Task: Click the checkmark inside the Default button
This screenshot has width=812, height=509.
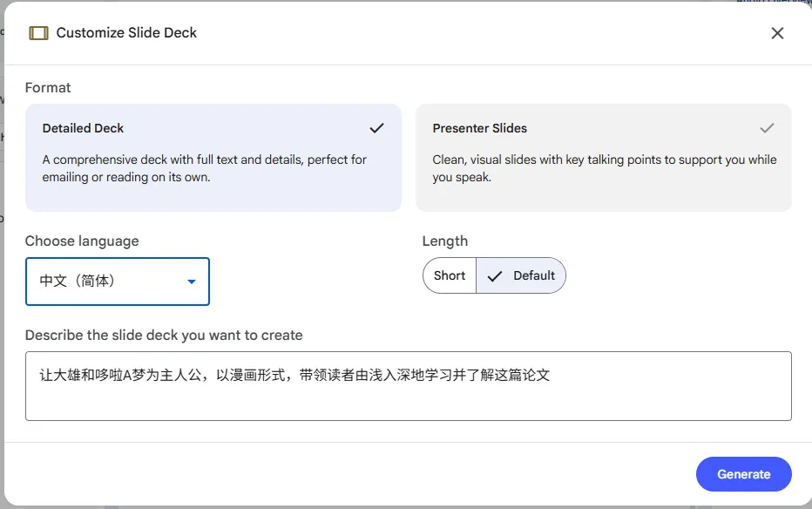Action: point(495,275)
